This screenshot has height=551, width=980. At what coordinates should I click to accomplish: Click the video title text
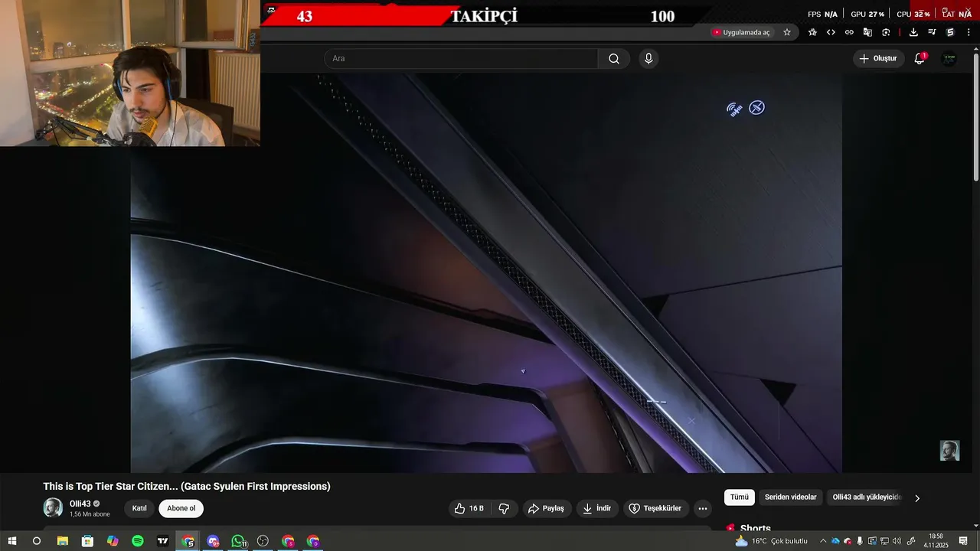pos(187,486)
